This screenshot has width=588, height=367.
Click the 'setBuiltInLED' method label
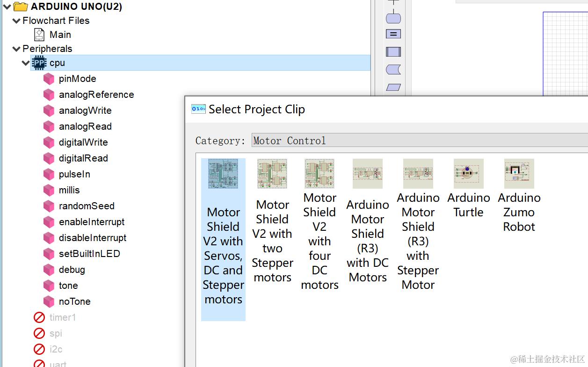click(x=89, y=254)
